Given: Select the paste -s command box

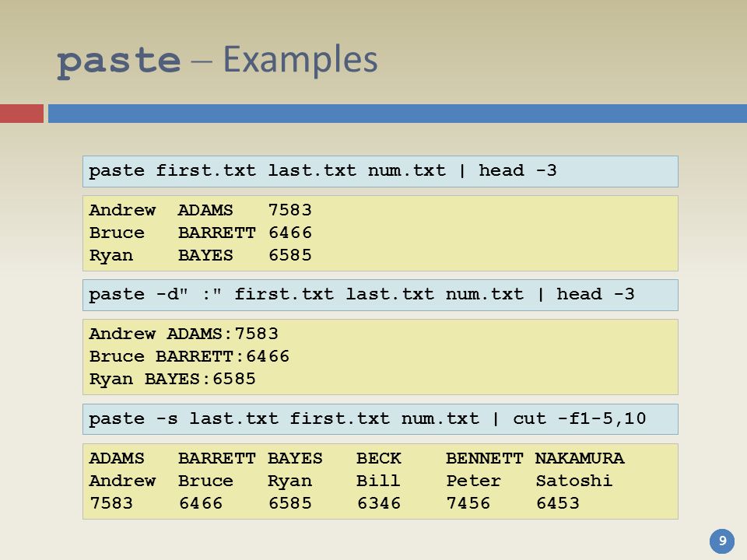Looking at the screenshot, I should tap(381, 419).
